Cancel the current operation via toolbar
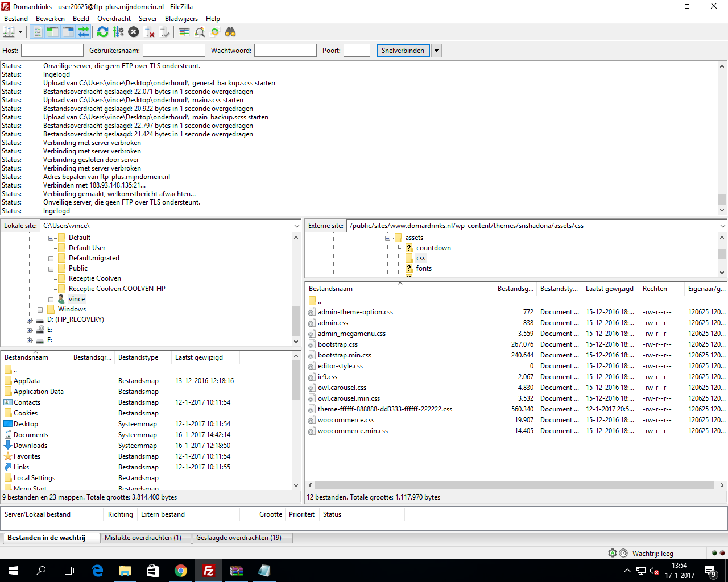 point(134,32)
